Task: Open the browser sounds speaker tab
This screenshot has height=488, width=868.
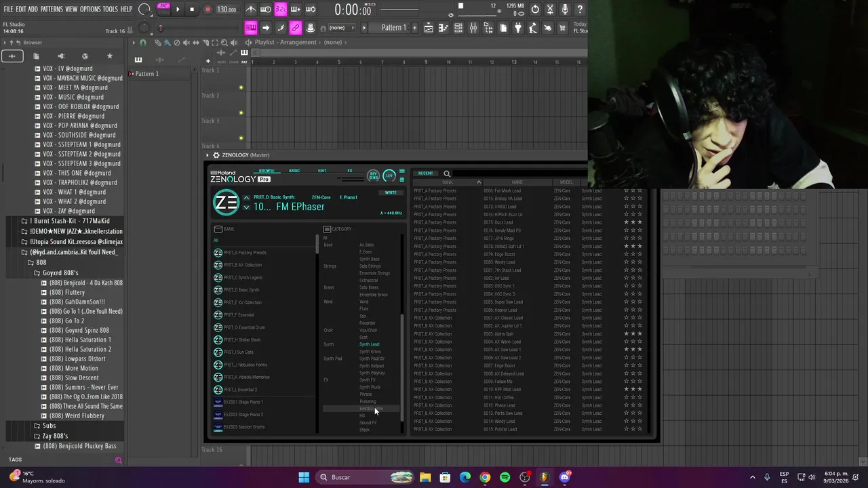Action: pos(61,56)
